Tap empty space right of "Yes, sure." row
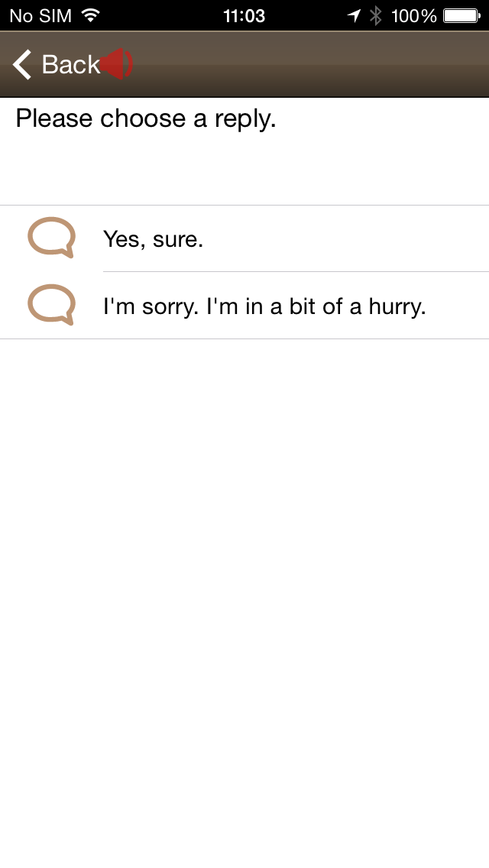The height and width of the screenshot is (868, 489). (x=346, y=238)
